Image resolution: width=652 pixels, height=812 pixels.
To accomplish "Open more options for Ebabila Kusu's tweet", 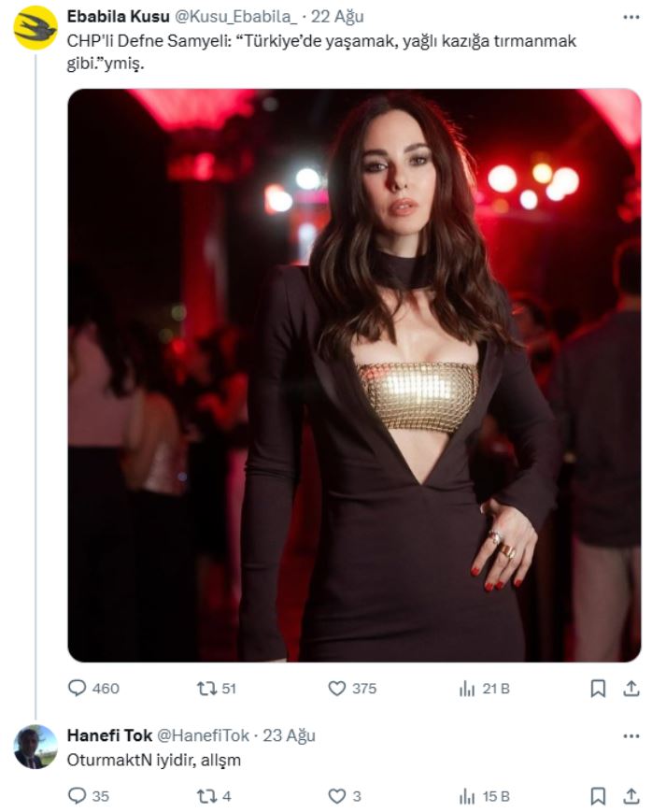I will [x=631, y=17].
